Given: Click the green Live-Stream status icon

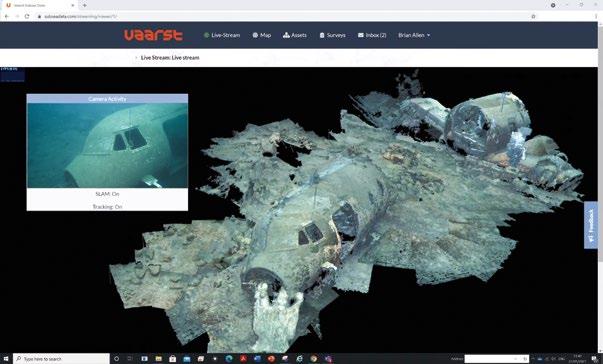Looking at the screenshot, I should click(206, 35).
